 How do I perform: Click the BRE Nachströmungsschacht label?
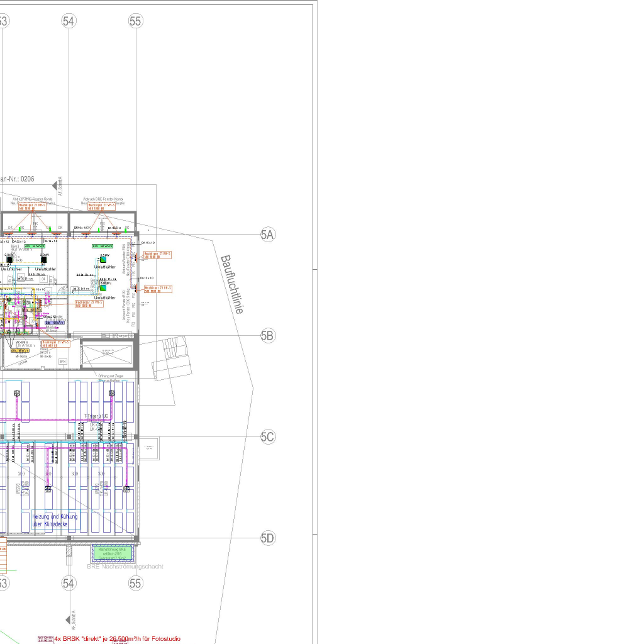[125, 567]
